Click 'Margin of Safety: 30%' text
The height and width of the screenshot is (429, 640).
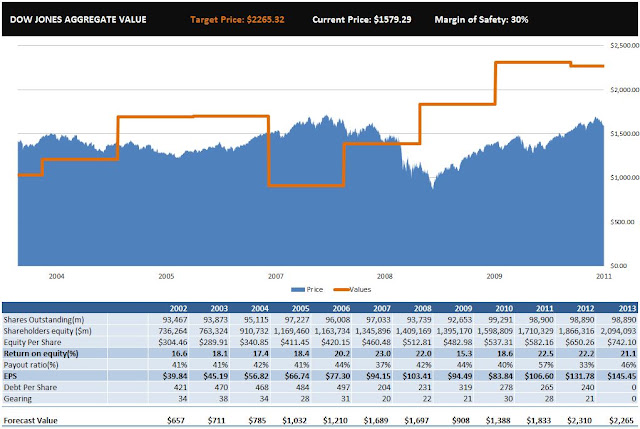point(481,20)
